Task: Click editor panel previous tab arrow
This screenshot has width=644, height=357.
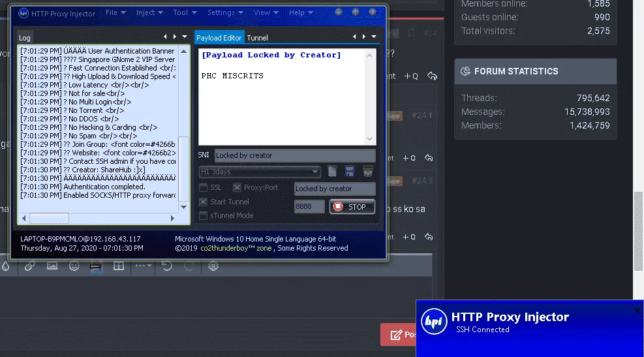Action: [354, 37]
